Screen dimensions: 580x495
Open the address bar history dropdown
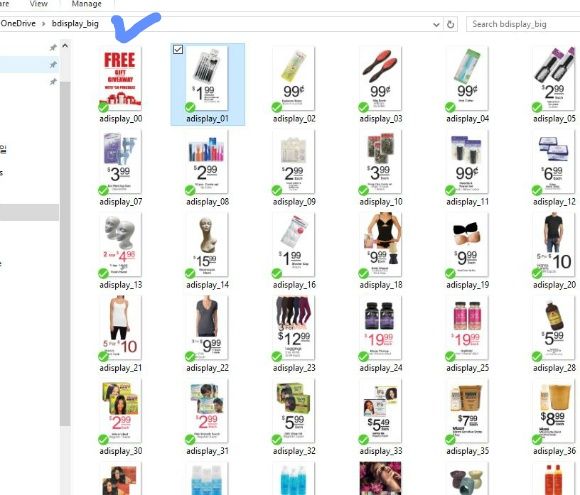tap(436, 24)
